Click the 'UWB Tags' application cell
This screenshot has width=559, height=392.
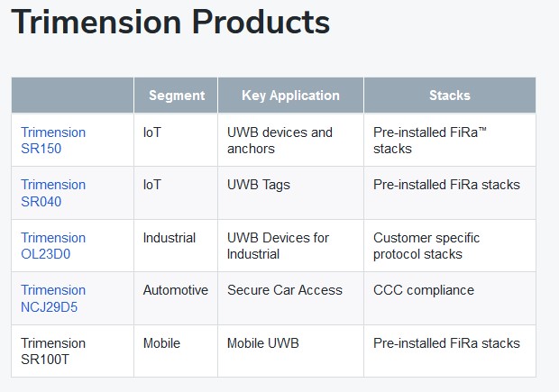tap(259, 185)
